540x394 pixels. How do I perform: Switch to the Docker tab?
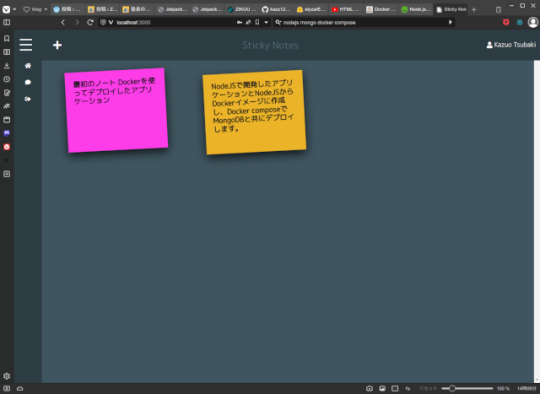click(x=381, y=10)
